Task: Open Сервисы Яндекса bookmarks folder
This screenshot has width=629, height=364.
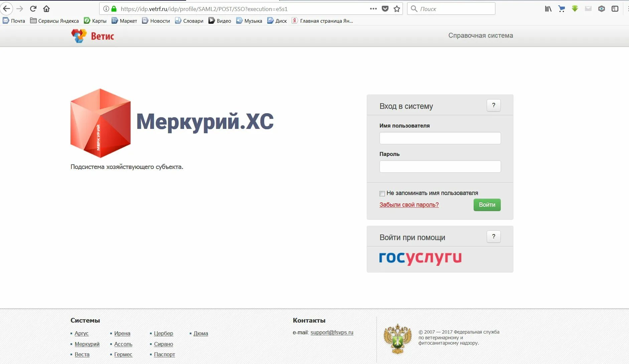Action: (x=54, y=21)
